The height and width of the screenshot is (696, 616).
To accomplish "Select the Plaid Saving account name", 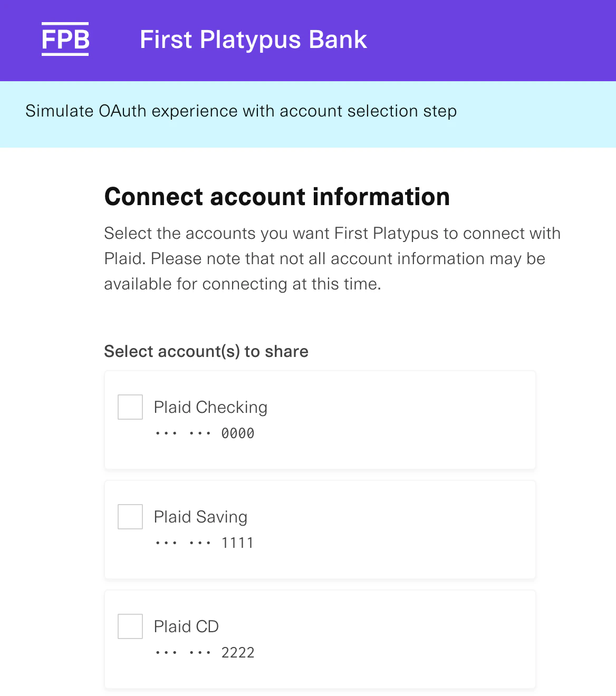I will tap(200, 517).
